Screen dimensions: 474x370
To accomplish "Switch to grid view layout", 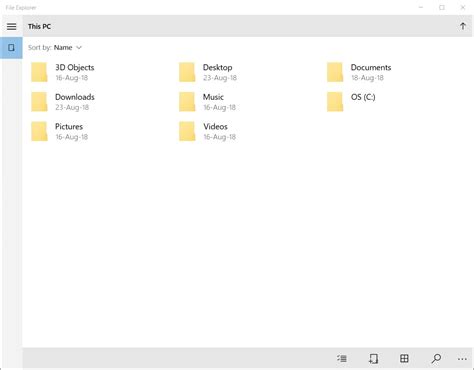I will 404,359.
